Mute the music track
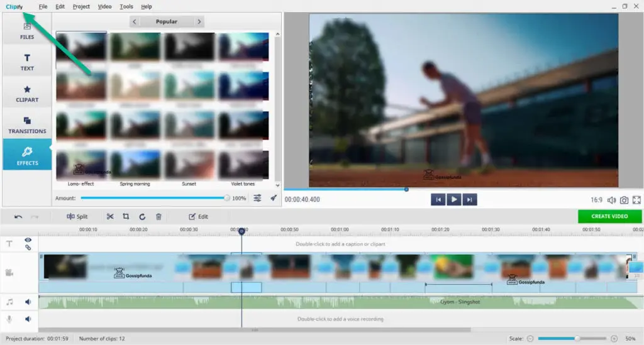644x345 pixels. (28, 302)
